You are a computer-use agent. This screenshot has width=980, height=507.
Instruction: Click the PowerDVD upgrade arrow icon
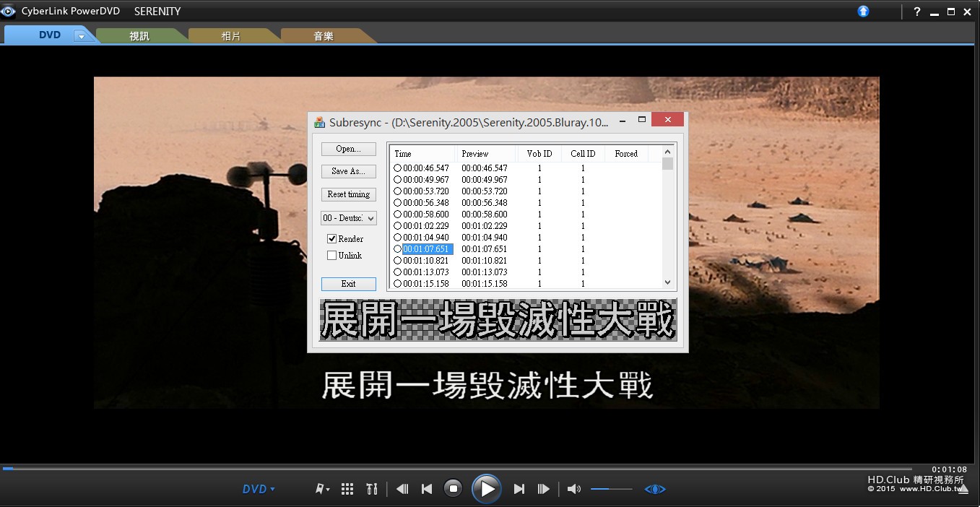pos(864,11)
